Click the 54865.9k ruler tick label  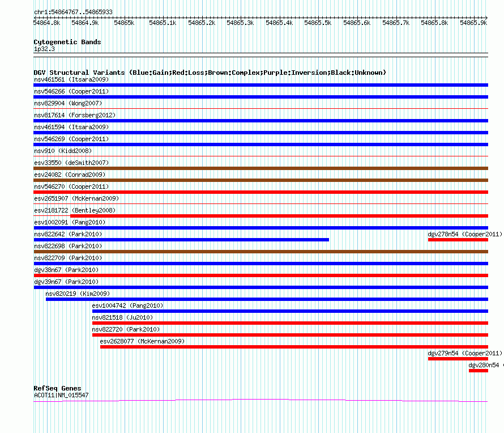click(x=473, y=23)
